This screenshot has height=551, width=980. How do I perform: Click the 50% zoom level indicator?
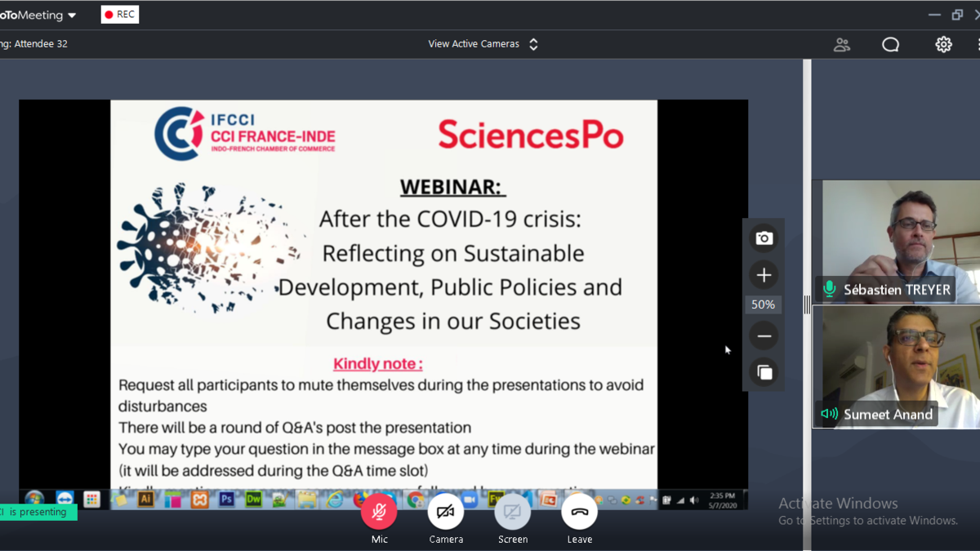point(764,304)
